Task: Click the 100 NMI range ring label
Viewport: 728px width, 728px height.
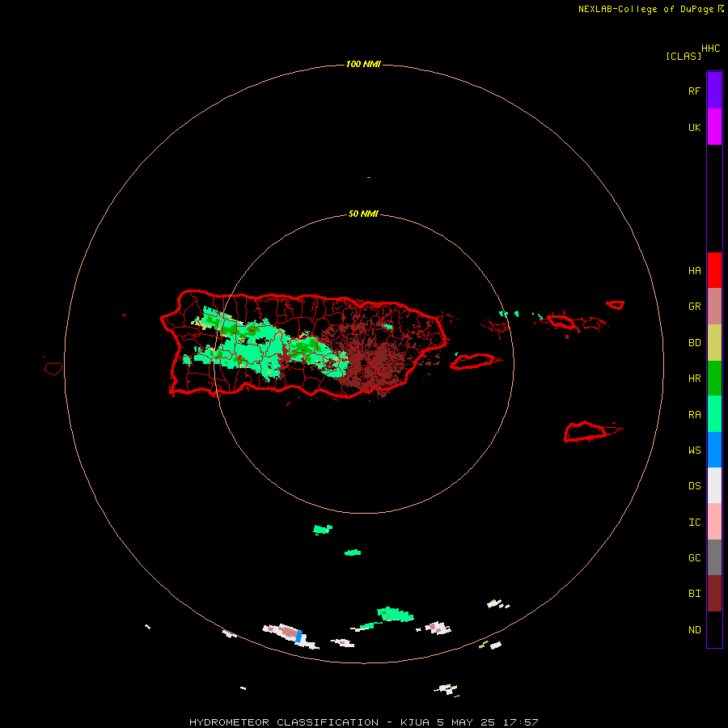Action: click(363, 64)
